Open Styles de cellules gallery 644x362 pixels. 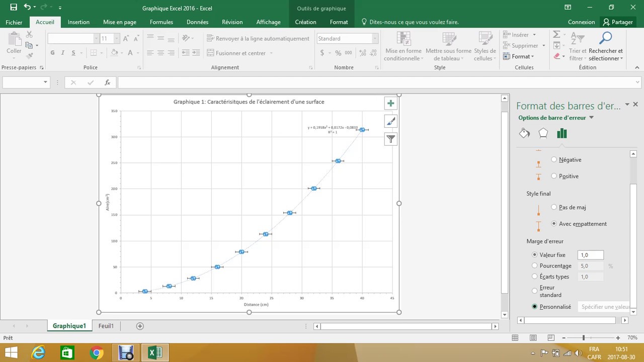(485, 46)
